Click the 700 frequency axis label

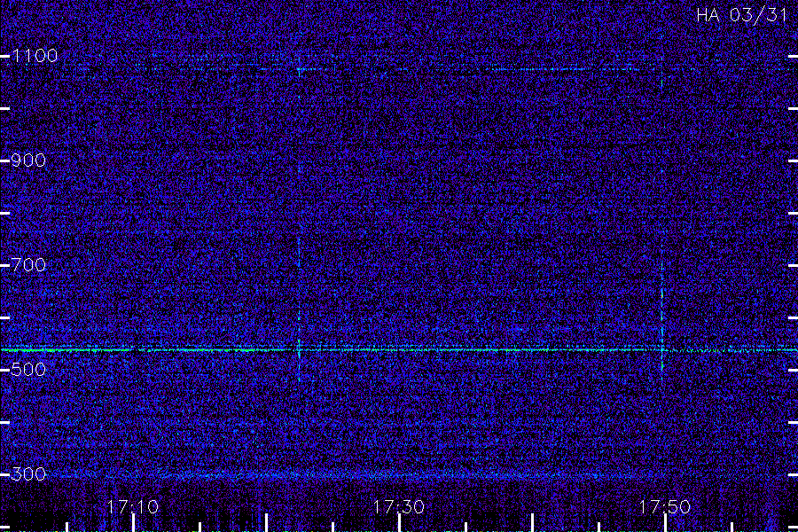28,265
